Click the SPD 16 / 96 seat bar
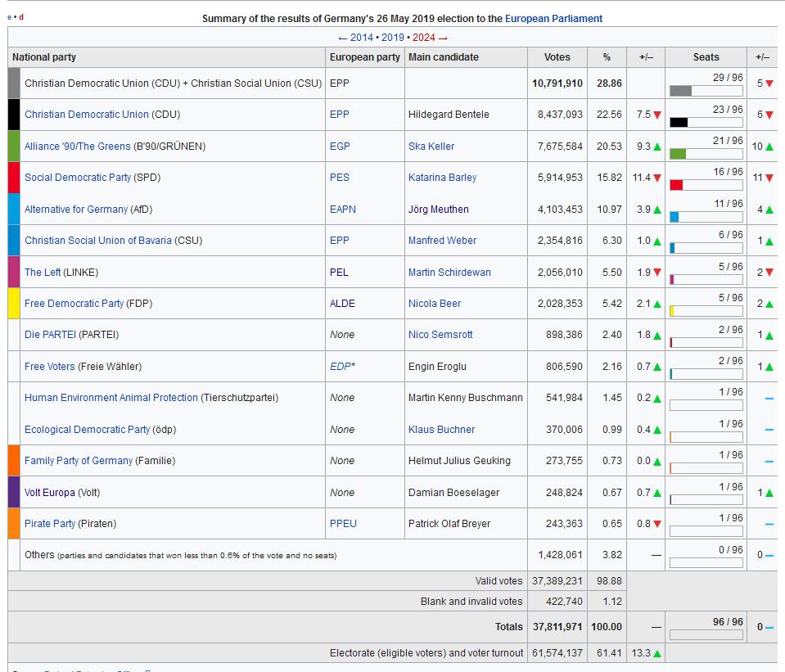 pyautogui.click(x=706, y=185)
